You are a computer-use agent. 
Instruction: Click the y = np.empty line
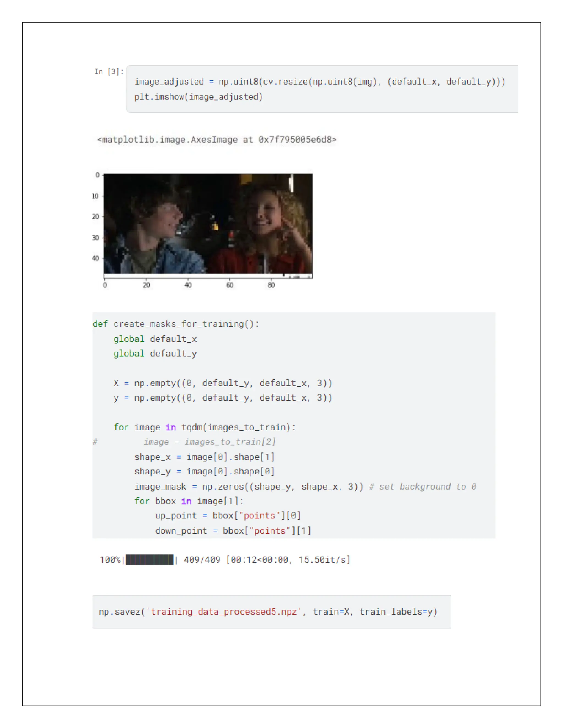(x=222, y=398)
